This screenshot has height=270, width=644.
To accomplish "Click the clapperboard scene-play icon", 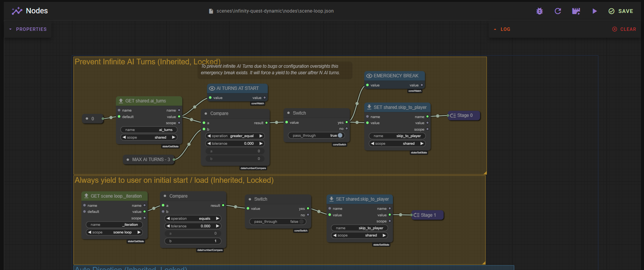I will point(576,11).
